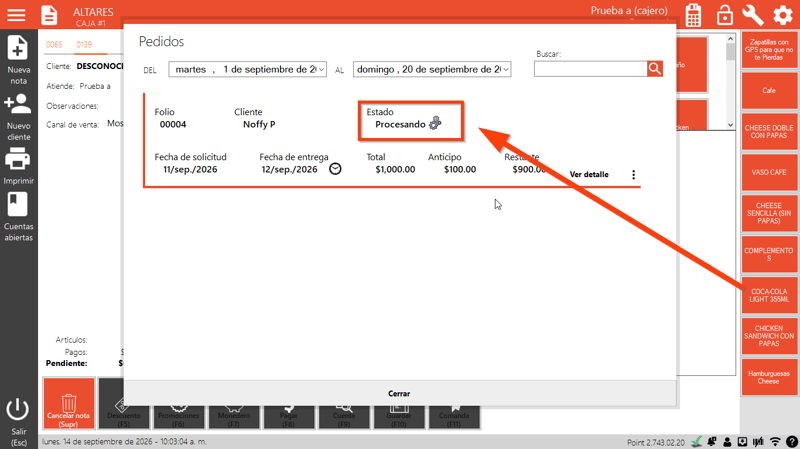The width and height of the screenshot is (800, 449).
Task: Open Cuentas abiertas
Action: pos(18,217)
